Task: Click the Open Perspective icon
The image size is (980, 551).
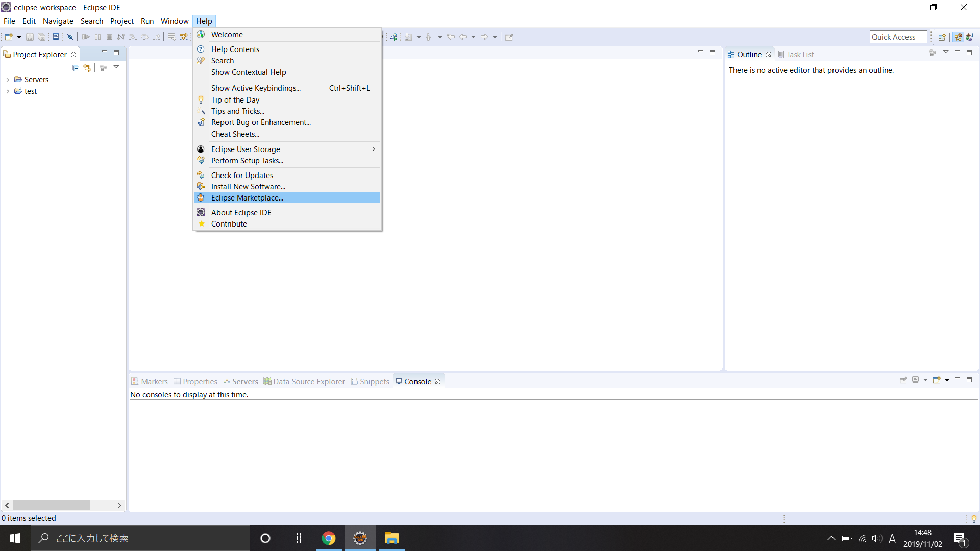Action: (942, 37)
